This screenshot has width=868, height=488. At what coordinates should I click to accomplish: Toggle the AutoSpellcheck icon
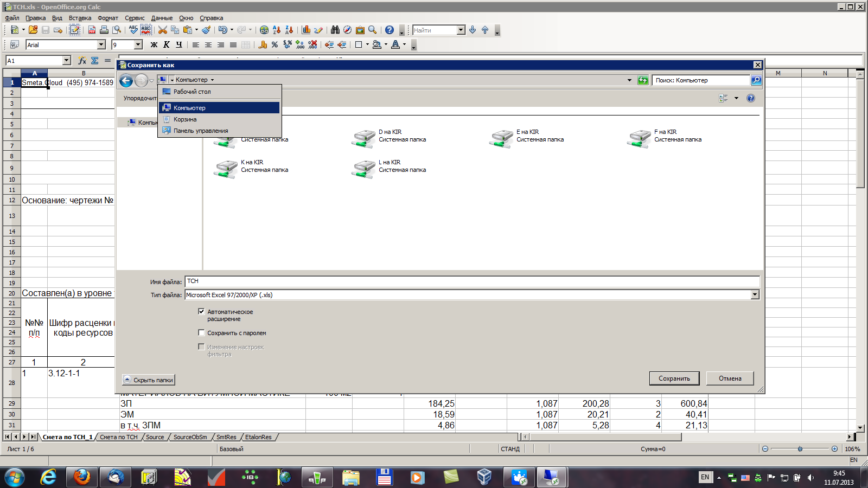[x=146, y=30]
